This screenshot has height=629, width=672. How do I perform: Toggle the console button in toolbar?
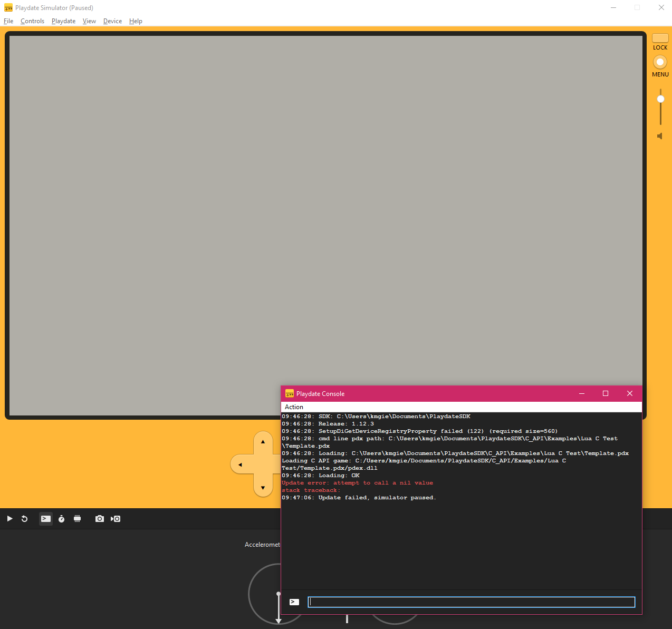click(46, 519)
